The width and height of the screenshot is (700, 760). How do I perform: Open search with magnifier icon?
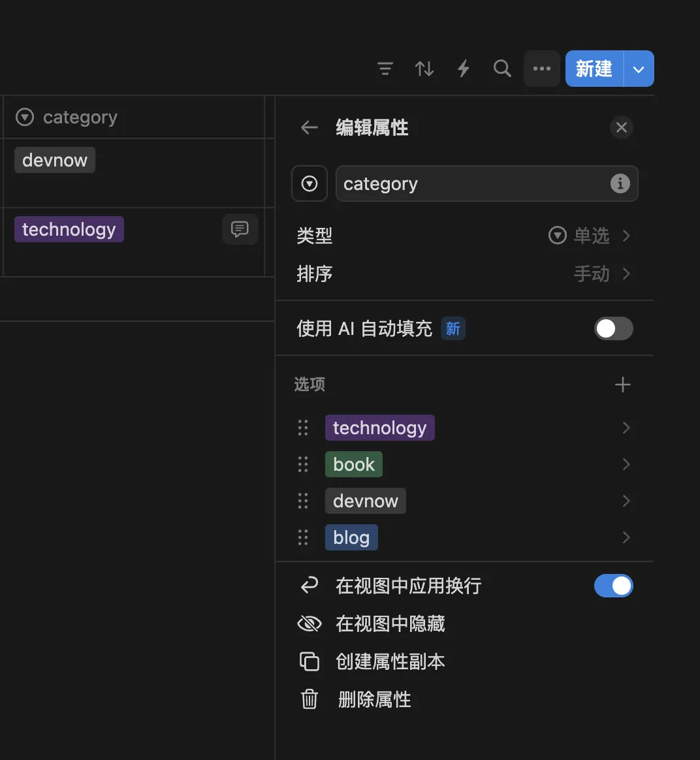coord(502,69)
